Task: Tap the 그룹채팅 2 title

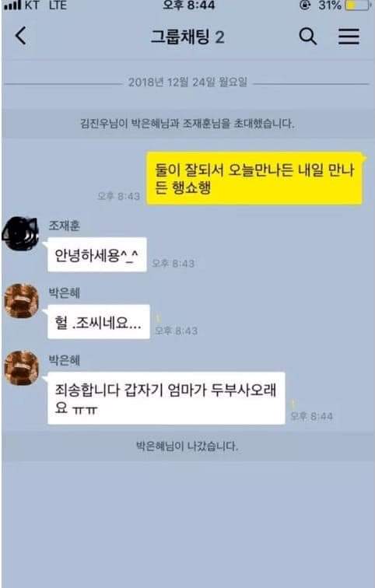Action: [x=187, y=37]
